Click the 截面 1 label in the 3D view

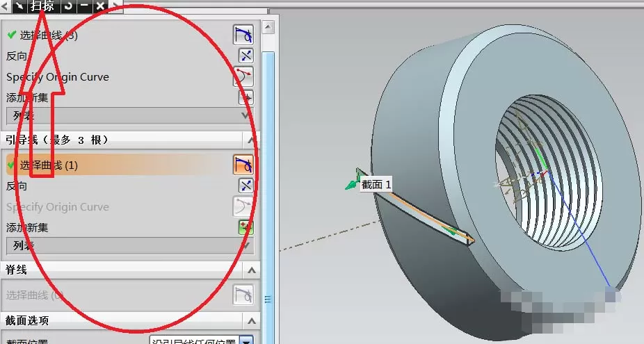pos(376,185)
